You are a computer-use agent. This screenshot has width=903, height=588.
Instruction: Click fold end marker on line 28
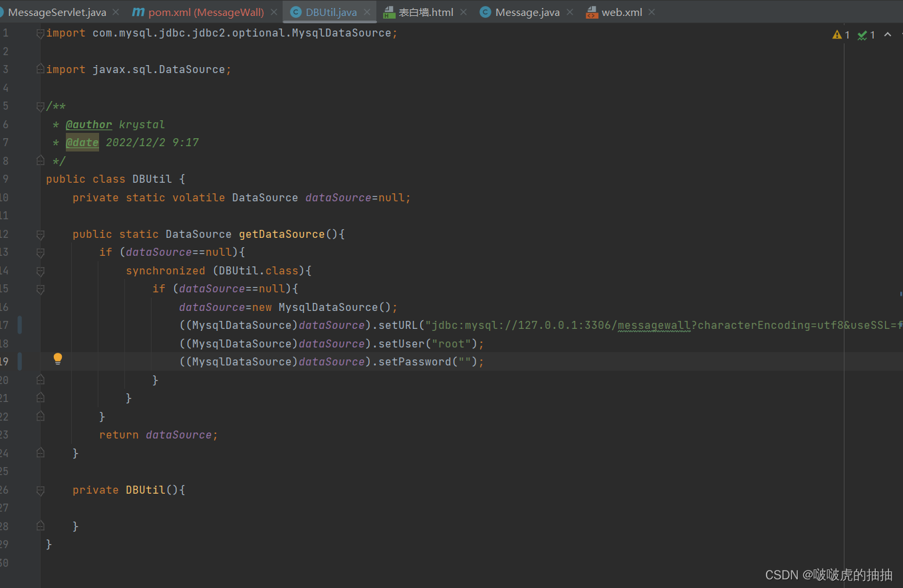pyautogui.click(x=41, y=526)
